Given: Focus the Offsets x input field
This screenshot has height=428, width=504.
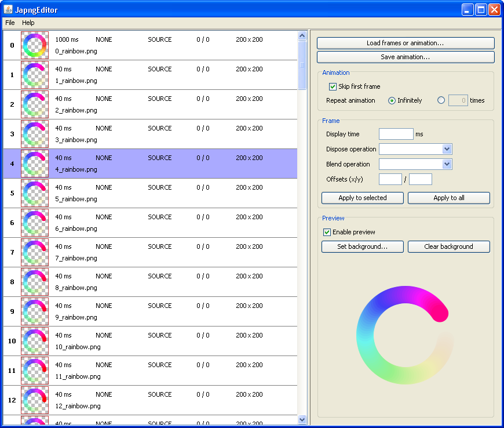Looking at the screenshot, I should pyautogui.click(x=390, y=179).
